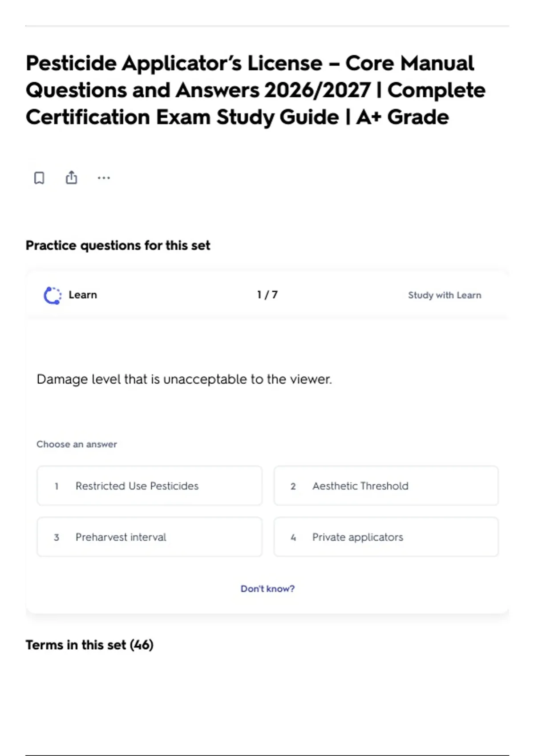The height and width of the screenshot is (756, 534).
Task: Click the 1 / 7 question counter
Action: [x=267, y=295]
